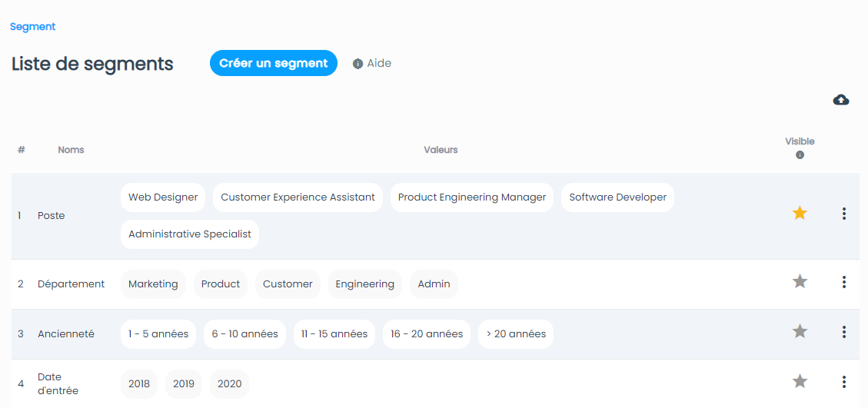Toggle the visible star for Poste
Image resolution: width=868 pixels, height=408 pixels.
(x=800, y=213)
